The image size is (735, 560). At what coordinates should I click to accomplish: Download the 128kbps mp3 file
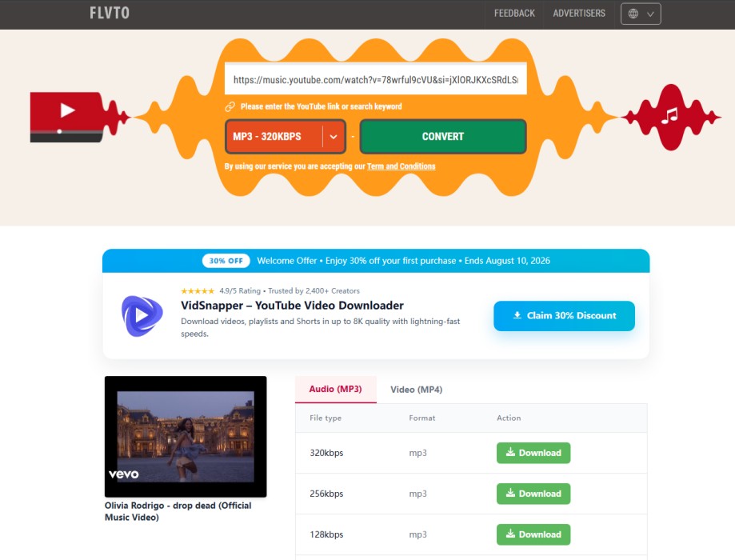click(x=533, y=534)
